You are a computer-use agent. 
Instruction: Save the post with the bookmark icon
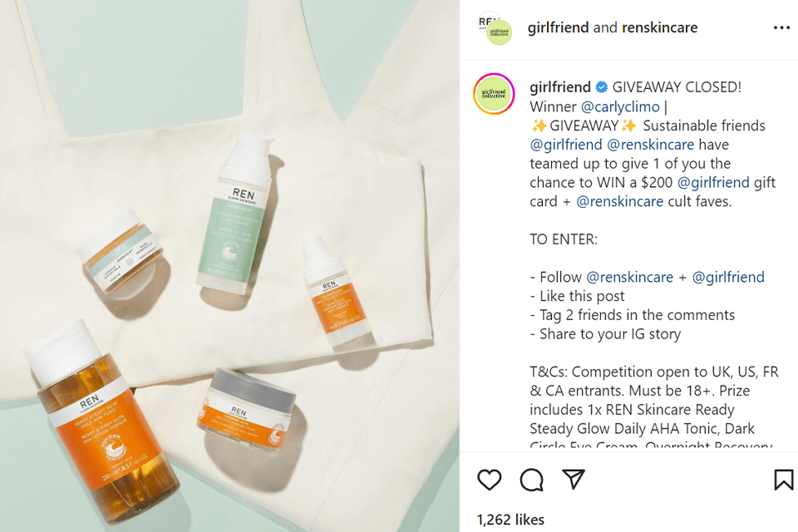click(x=784, y=480)
